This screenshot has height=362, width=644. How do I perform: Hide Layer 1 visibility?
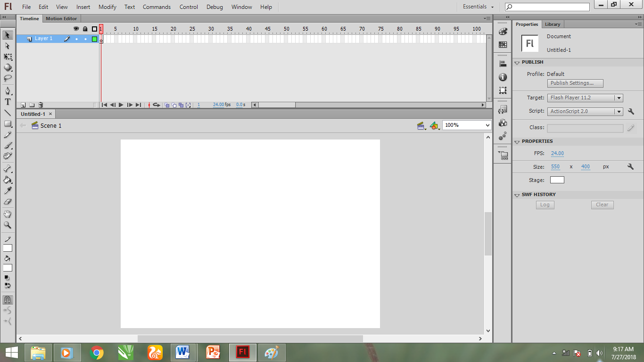coord(76,38)
